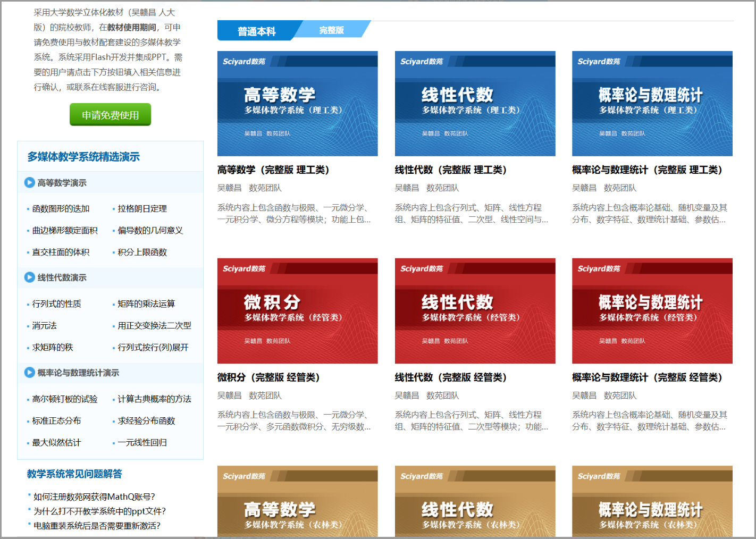Open the tan 线性代数 农林类 cover thumbnail

click(x=475, y=501)
